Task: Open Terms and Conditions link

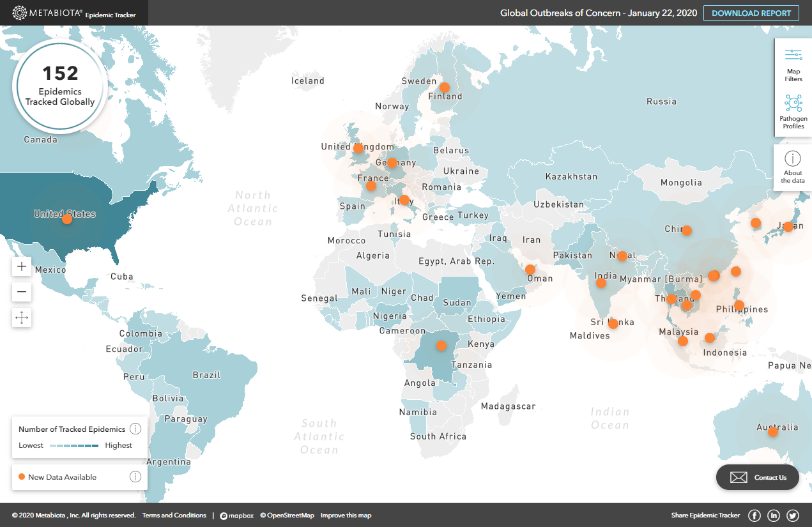Action: (x=174, y=516)
